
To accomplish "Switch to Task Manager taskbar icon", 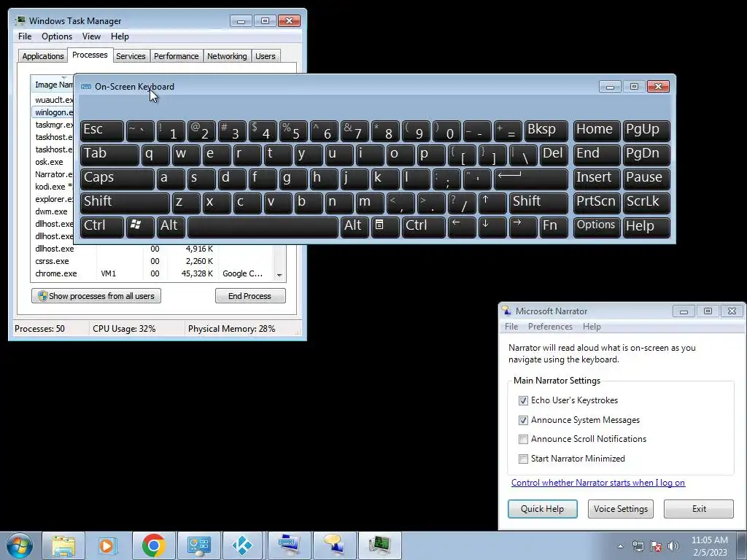I will click(379, 545).
